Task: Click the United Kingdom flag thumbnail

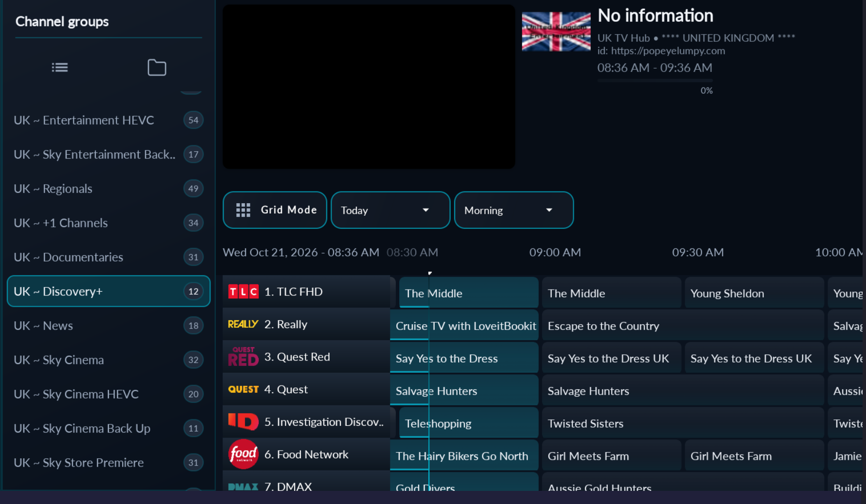Action: (556, 32)
